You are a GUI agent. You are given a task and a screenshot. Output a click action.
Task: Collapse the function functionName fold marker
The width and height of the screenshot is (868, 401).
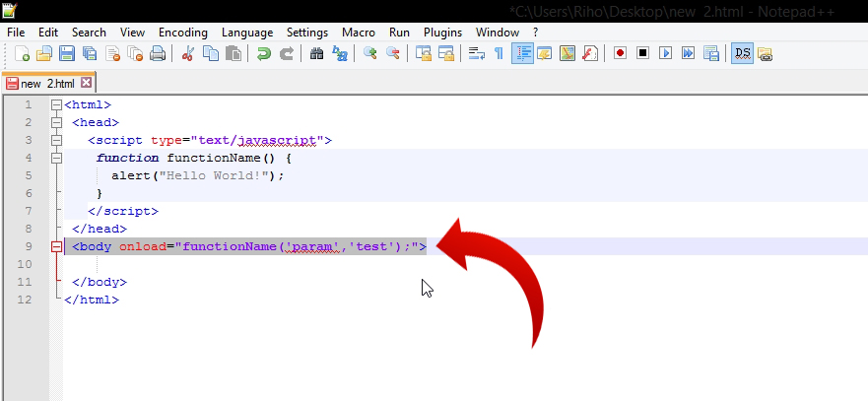tap(56, 158)
